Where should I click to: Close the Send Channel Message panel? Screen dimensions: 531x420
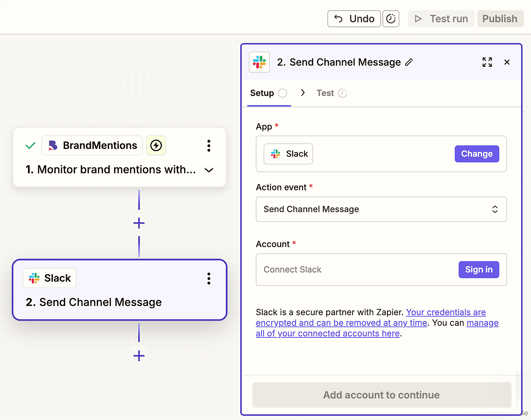(x=507, y=62)
